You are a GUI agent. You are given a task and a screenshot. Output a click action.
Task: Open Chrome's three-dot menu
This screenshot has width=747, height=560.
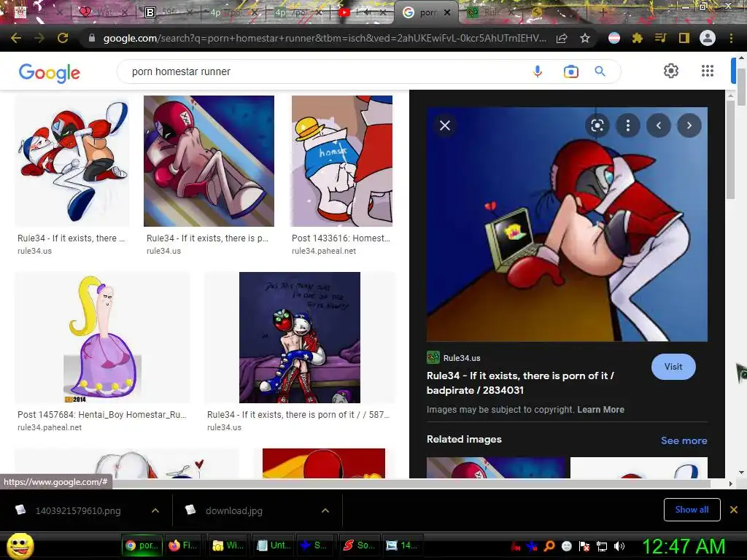click(731, 38)
